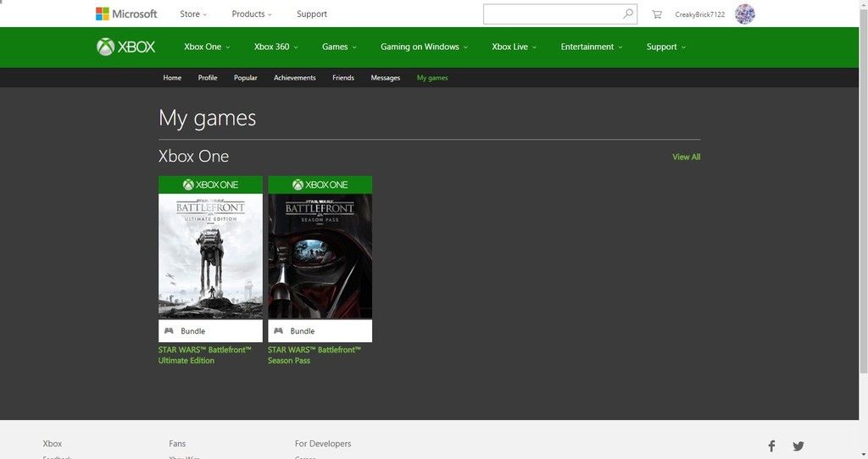Click controller icon on Ultimate Edition bundle
Screen dimensions: 868x459
tap(169, 331)
